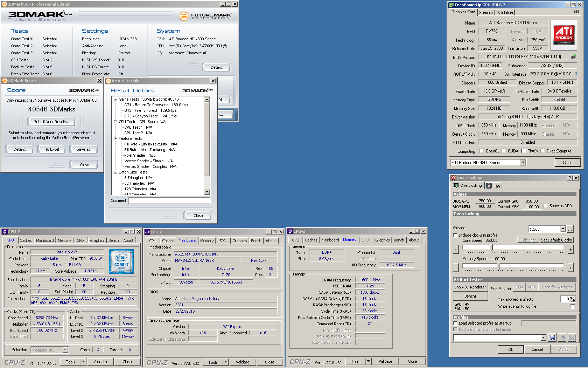Collapse the Game Tests tree node

pos(115,99)
